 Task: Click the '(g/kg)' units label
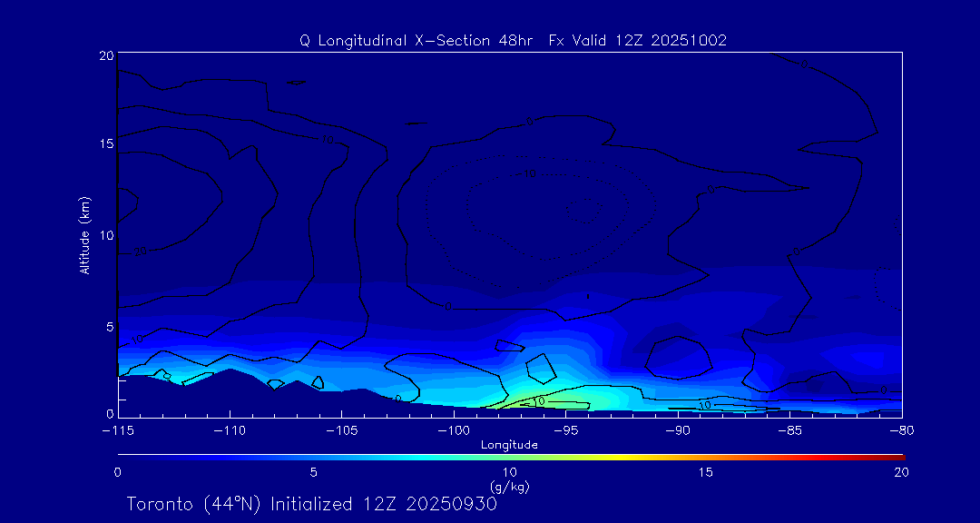[x=510, y=486]
